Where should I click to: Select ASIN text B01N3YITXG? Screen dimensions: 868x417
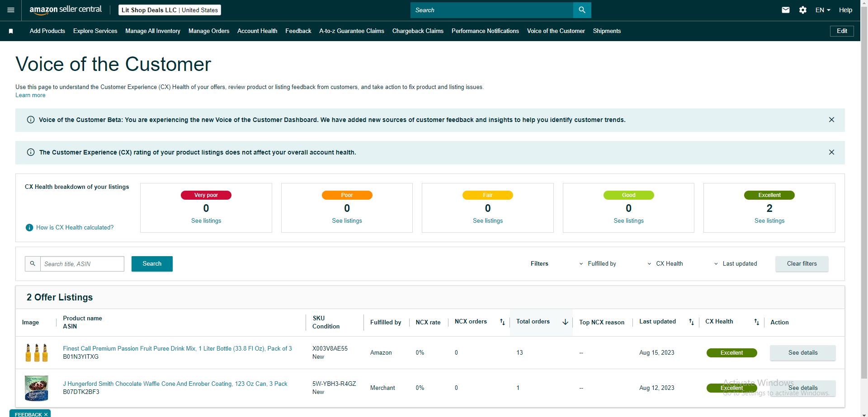click(80, 357)
